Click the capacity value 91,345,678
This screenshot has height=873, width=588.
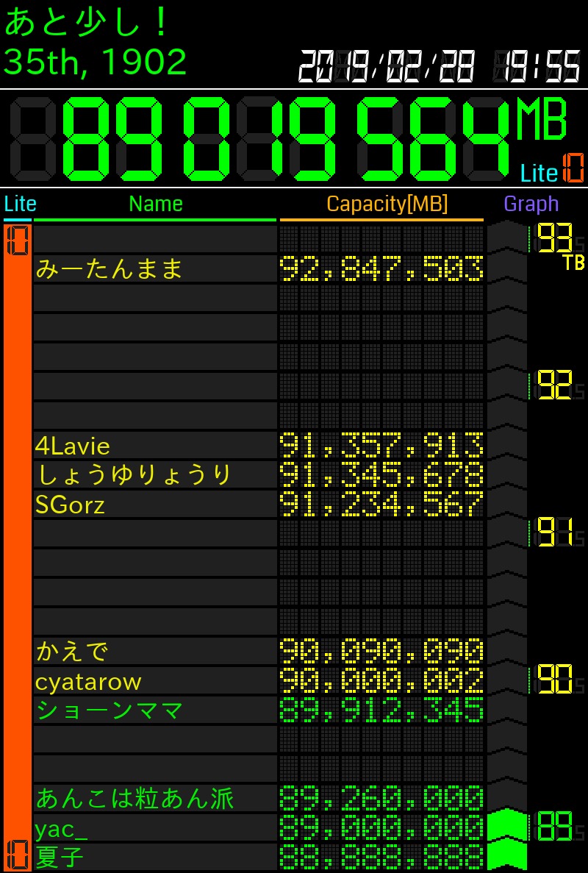coord(381,475)
